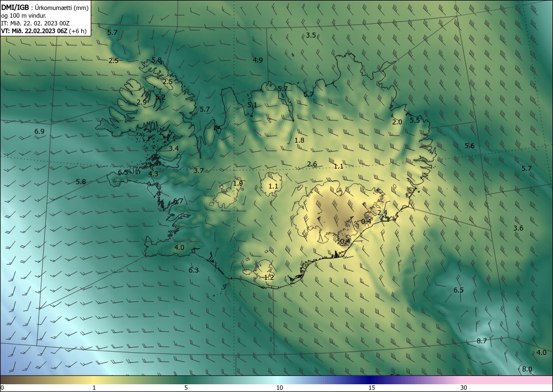The width and height of the screenshot is (553, 392).
Task: Click the 5 tick on the color scale
Action: (x=186, y=388)
